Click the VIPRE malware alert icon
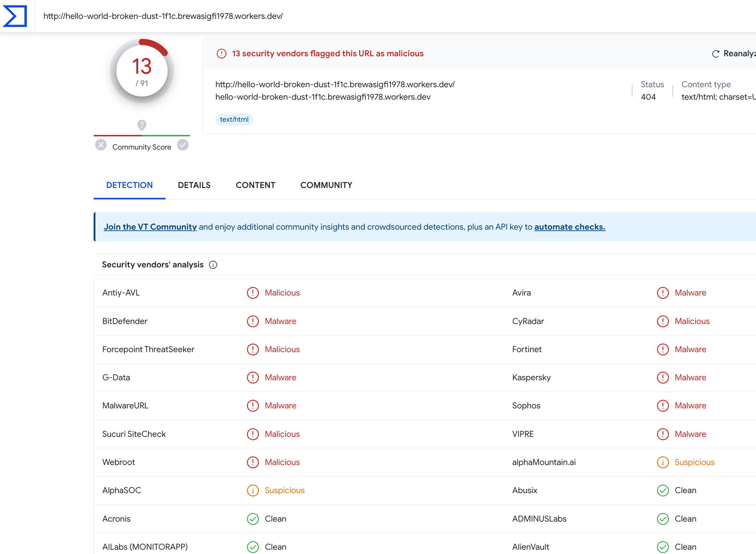Image resolution: width=756 pixels, height=554 pixels. point(663,434)
